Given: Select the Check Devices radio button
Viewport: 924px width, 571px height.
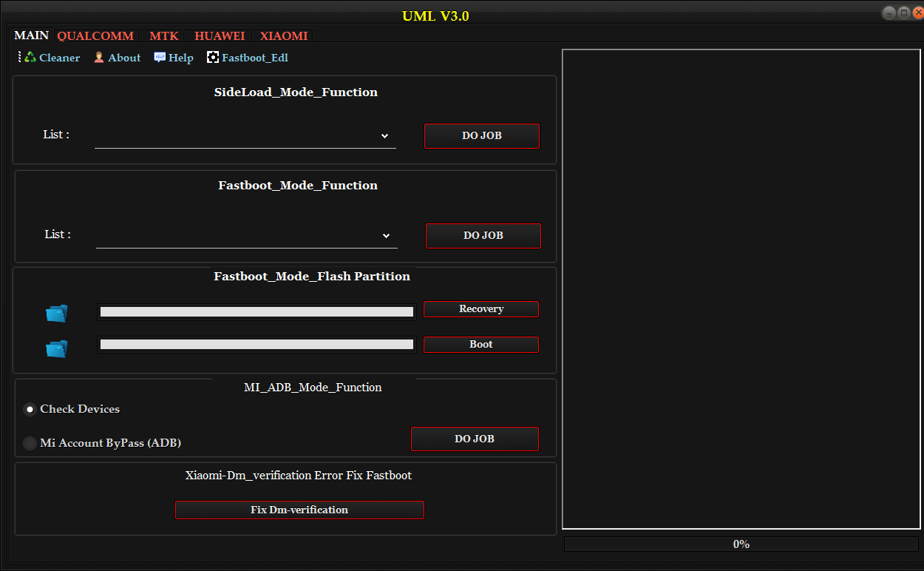Looking at the screenshot, I should (x=30, y=409).
